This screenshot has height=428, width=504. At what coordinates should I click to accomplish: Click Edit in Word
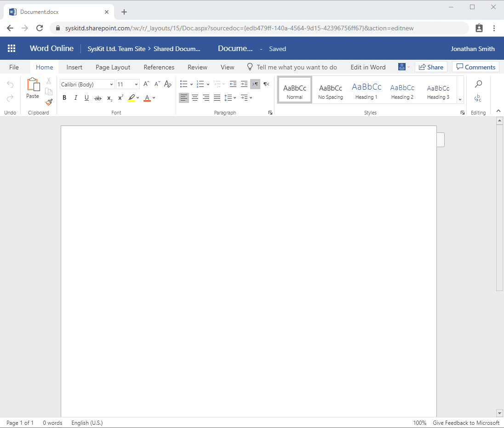(x=368, y=67)
